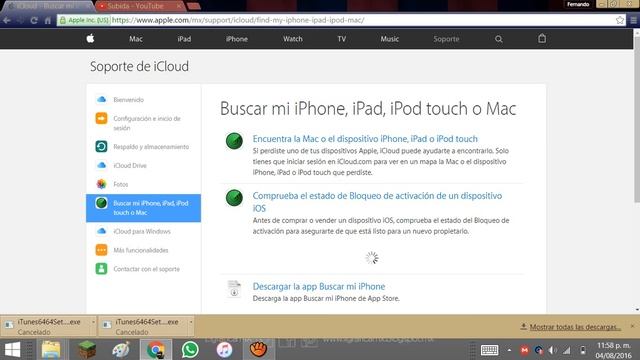The width and height of the screenshot is (640, 360).
Task: Open the Soporte menu item
Action: click(446, 39)
